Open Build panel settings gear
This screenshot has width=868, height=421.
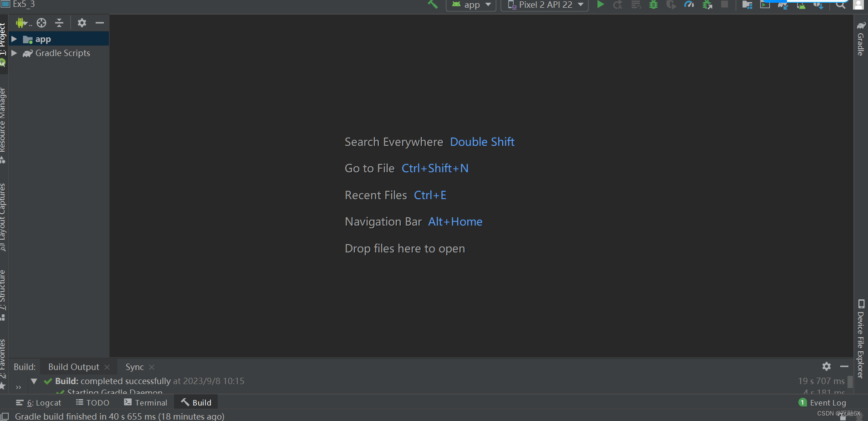[827, 366]
